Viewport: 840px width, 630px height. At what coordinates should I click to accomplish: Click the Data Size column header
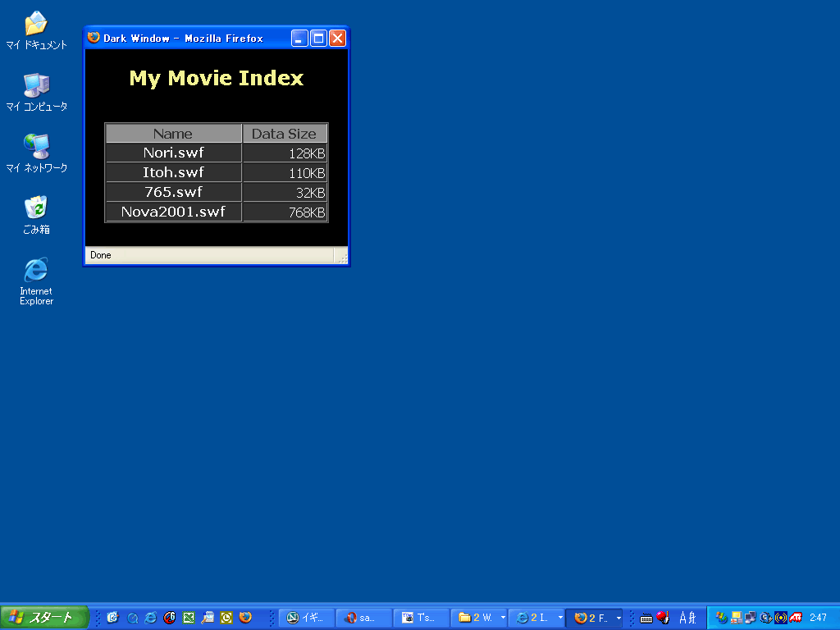pos(284,134)
